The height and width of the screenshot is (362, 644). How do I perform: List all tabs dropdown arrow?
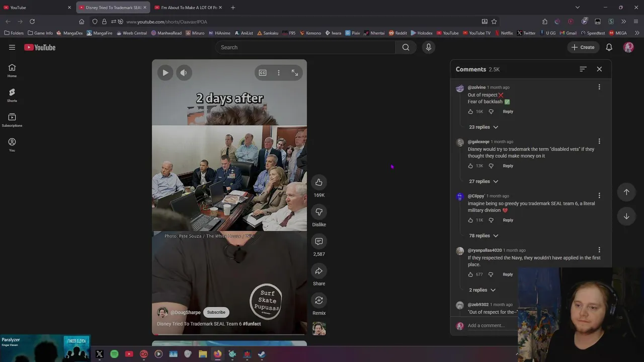[578, 8]
